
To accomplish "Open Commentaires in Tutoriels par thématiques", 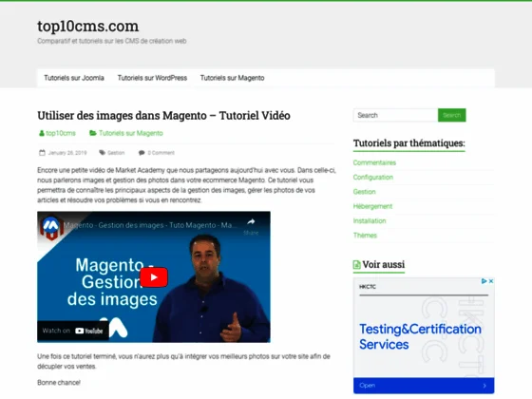I will click(374, 162).
